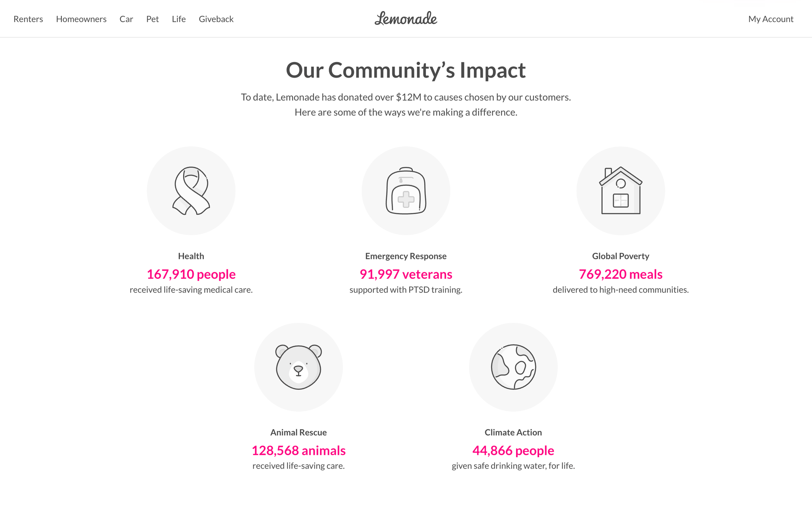
Task: Click the Emergency Response medical backpack icon
Action: tap(406, 191)
